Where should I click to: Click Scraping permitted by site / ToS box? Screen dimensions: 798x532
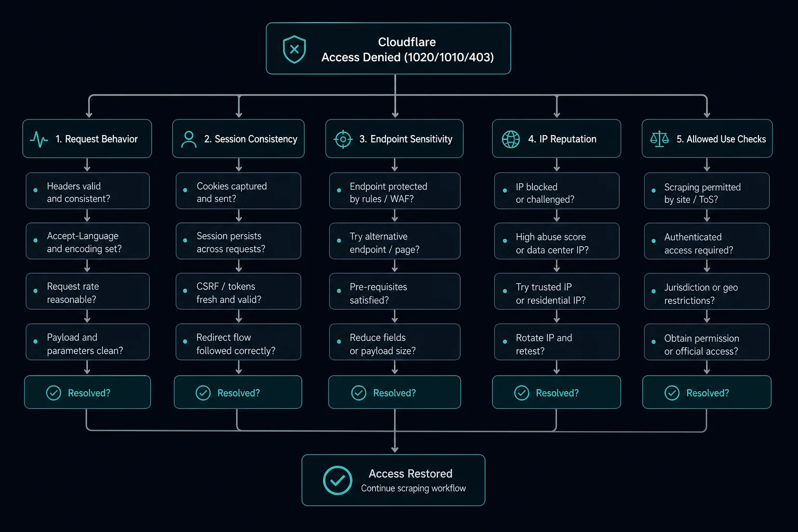[x=707, y=191]
